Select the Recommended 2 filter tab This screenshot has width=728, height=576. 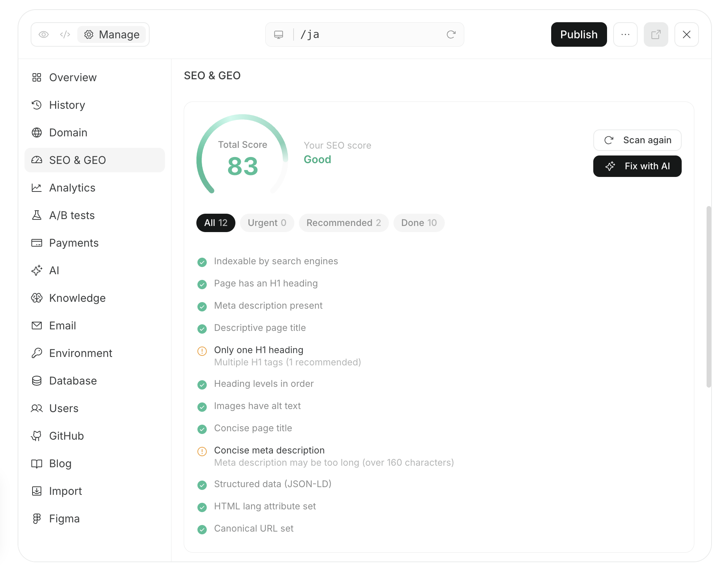(x=344, y=223)
